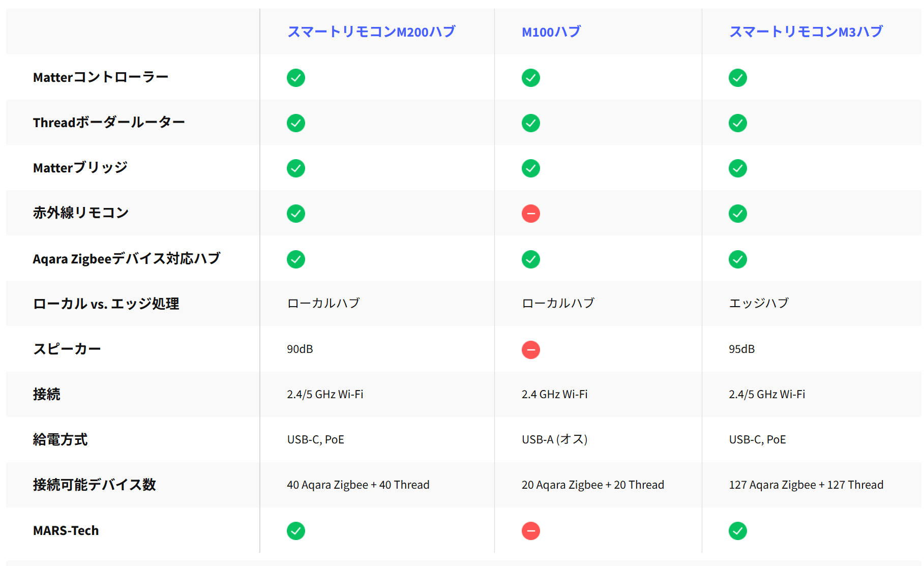Screen dimensions: 924x566
Task: Open the M100ハブ product link
Action: [551, 32]
